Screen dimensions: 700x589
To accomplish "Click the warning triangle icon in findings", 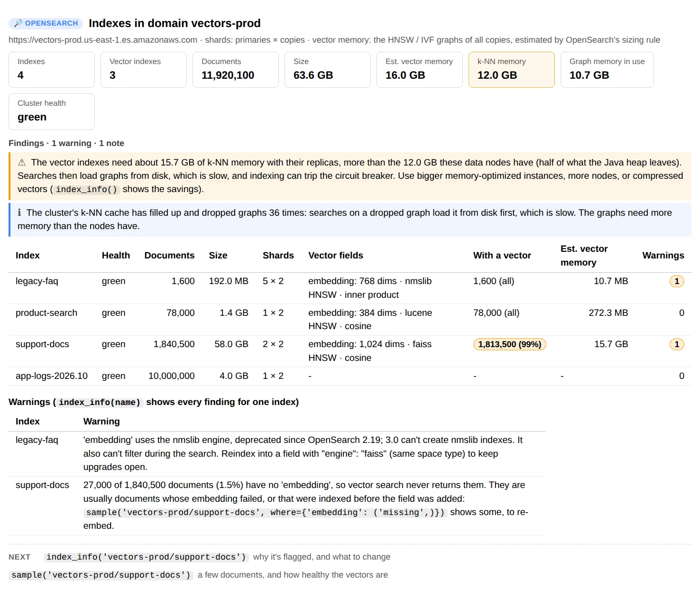I will pyautogui.click(x=22, y=163).
